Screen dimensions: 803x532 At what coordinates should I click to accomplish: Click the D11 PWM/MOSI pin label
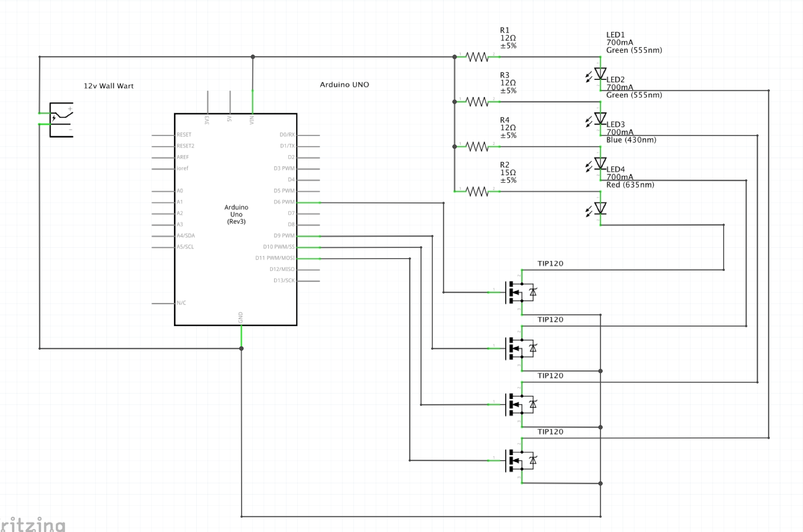click(x=275, y=258)
